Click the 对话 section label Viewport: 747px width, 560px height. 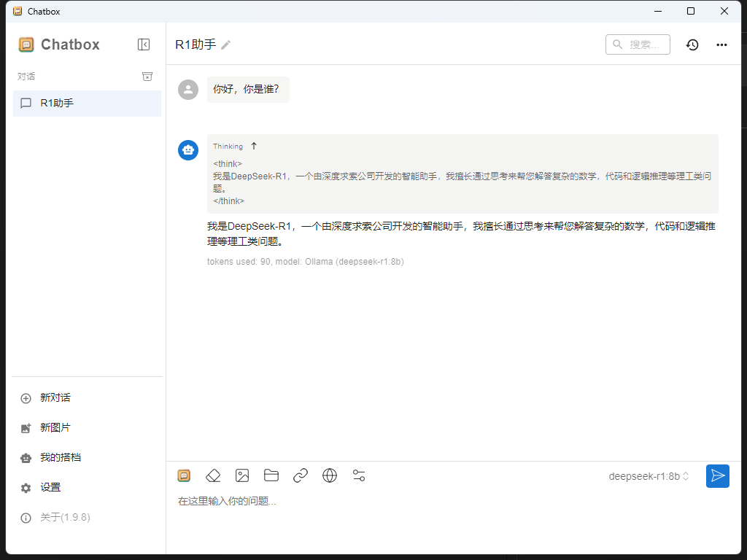click(x=26, y=76)
